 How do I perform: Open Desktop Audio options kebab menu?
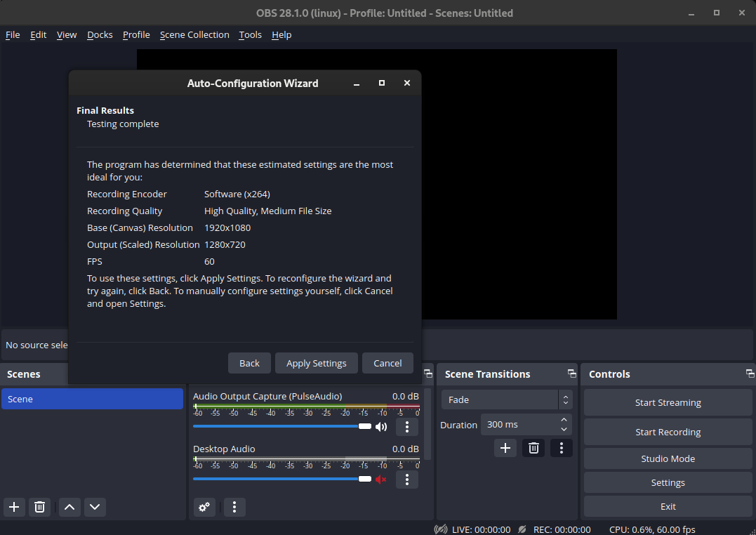coord(406,480)
